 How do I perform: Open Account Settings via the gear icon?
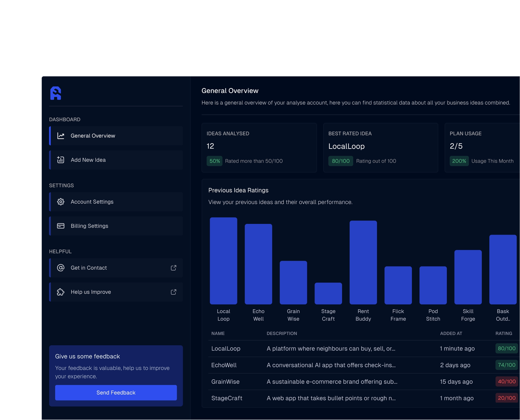61,202
